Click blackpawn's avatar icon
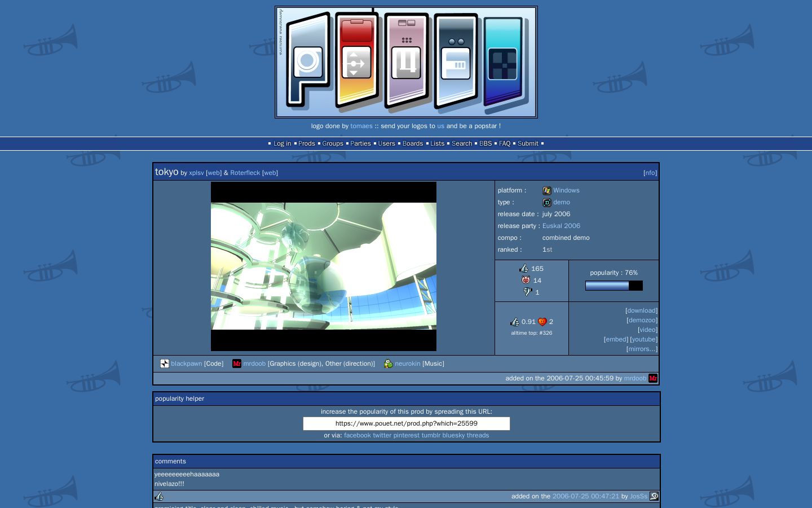 [165, 364]
